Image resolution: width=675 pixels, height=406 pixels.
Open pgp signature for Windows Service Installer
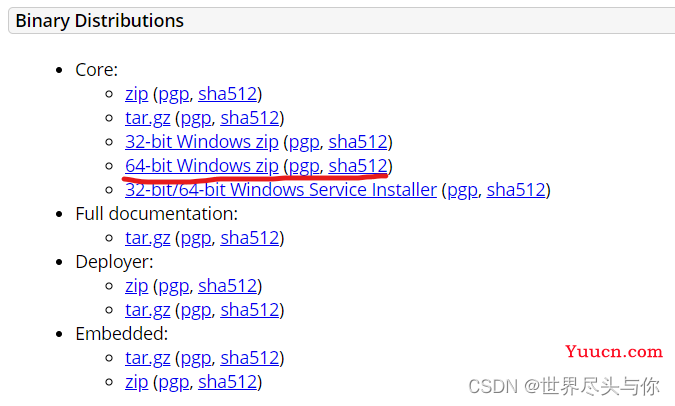pyautogui.click(x=462, y=191)
